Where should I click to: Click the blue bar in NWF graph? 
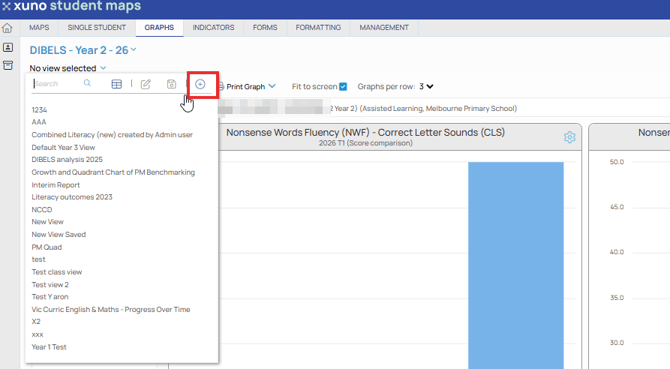click(516, 265)
